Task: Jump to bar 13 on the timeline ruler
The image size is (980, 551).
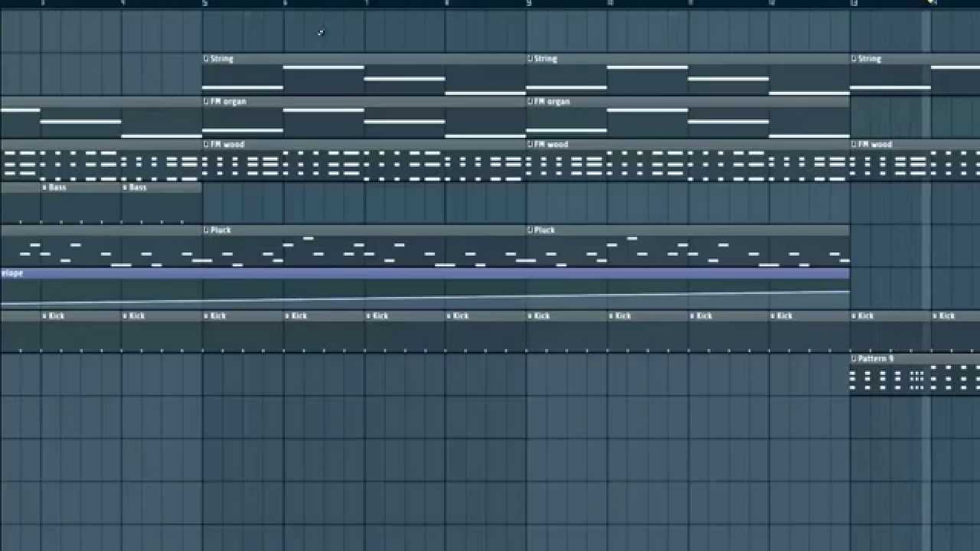Action: click(x=853, y=3)
